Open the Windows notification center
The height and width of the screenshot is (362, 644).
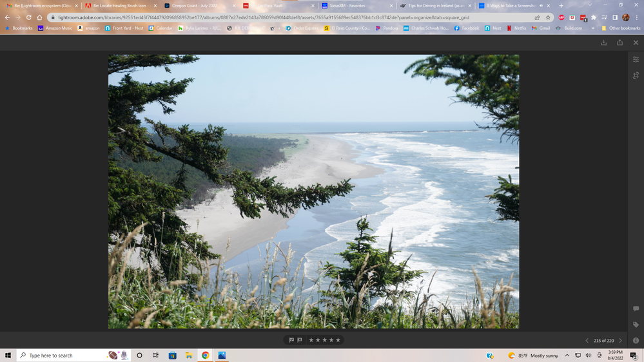pyautogui.click(x=634, y=356)
